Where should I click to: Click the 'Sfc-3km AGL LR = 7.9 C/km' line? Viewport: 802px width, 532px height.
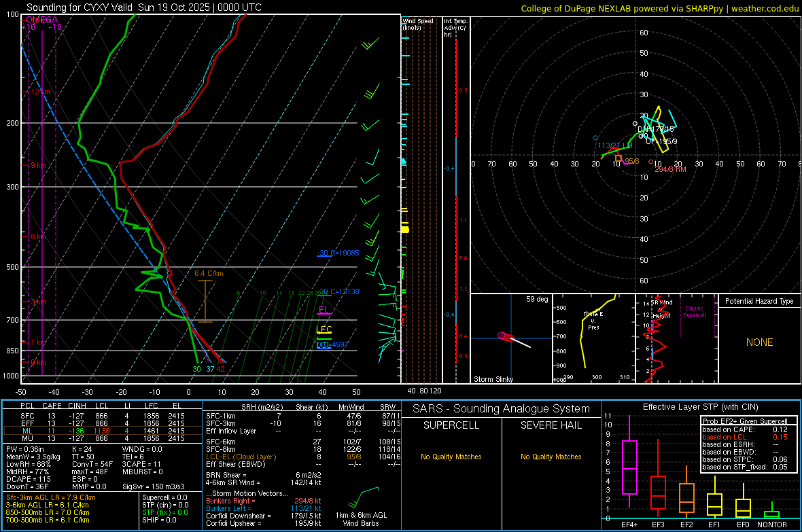[51, 497]
